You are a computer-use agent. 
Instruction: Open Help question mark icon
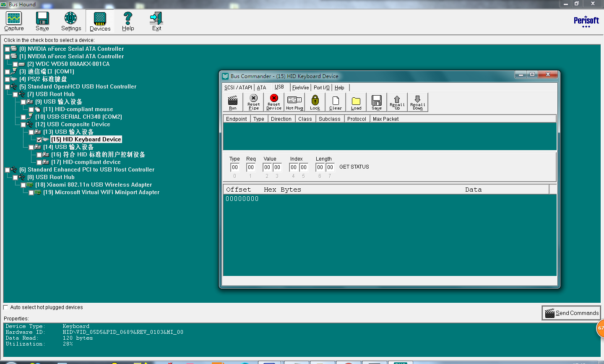tap(128, 21)
